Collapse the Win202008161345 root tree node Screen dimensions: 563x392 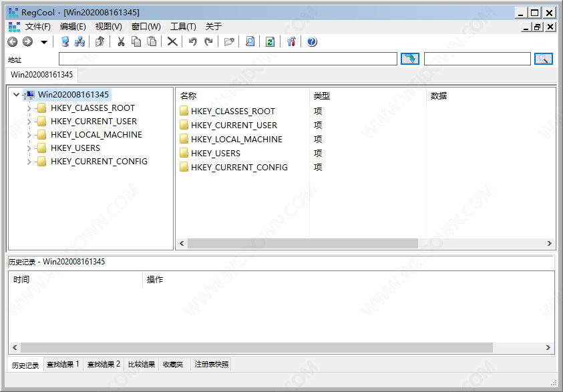[x=16, y=95]
